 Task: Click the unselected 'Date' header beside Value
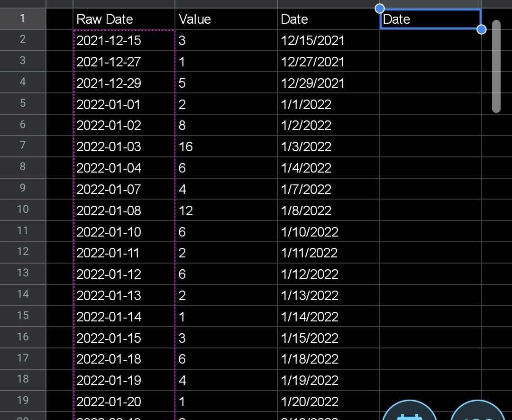(x=328, y=19)
